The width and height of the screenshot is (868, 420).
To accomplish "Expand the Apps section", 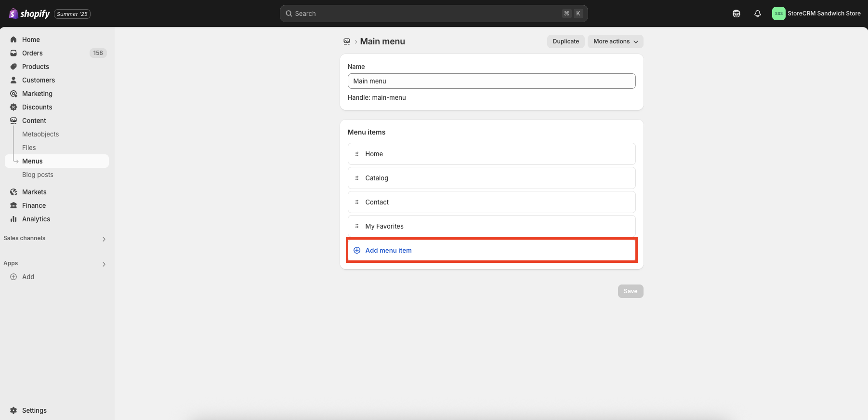I will [104, 264].
